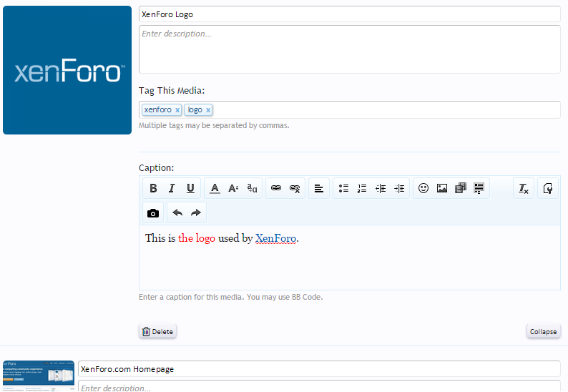Insert an ordered numbered list
The height and width of the screenshot is (392, 568).
point(362,189)
